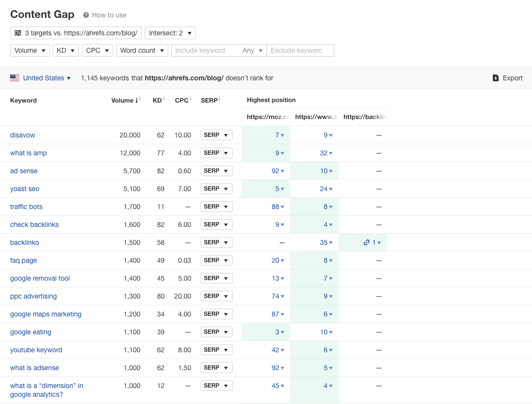Click the Export document icon

[x=495, y=78]
